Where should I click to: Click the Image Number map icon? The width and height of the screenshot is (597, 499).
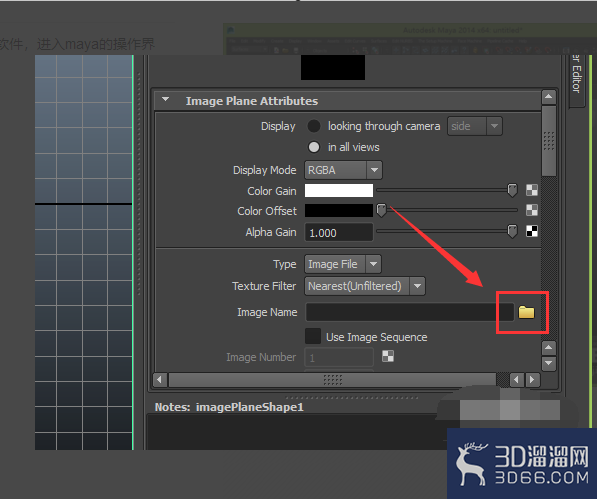388,356
